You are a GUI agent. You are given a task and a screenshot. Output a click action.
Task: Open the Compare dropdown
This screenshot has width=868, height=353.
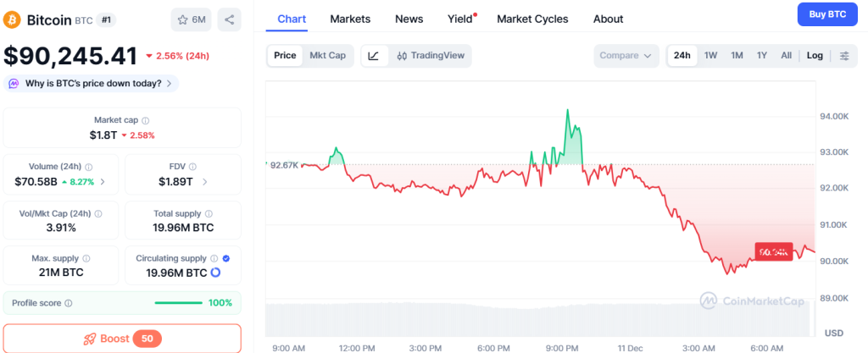click(x=626, y=56)
